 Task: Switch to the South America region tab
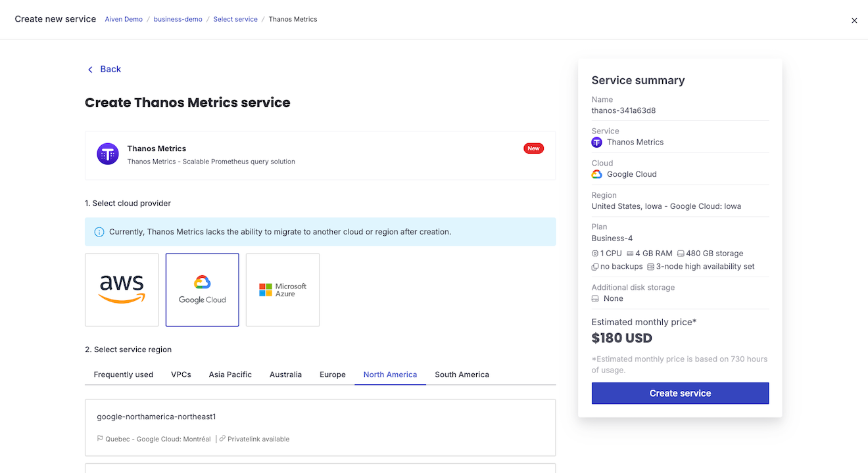click(462, 374)
